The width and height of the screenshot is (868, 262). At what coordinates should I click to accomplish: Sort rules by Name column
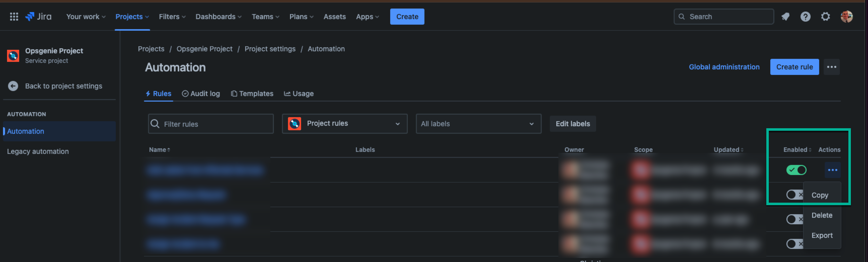tap(159, 150)
